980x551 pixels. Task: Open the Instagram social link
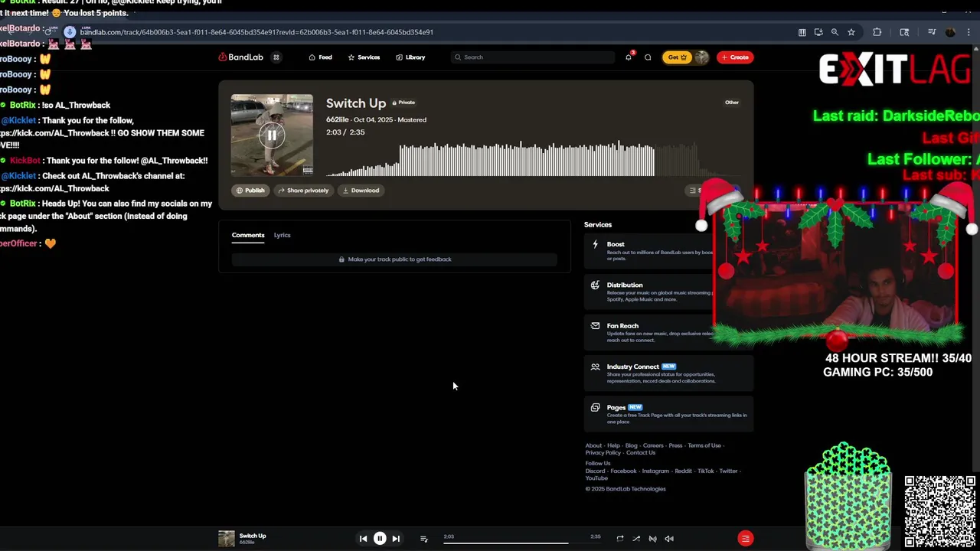pyautogui.click(x=655, y=471)
